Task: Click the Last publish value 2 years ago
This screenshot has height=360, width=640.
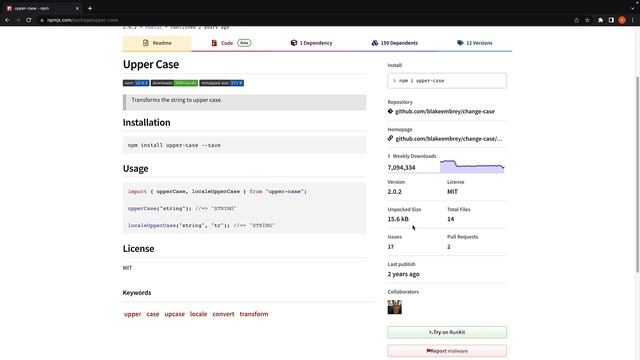Action: point(404,274)
